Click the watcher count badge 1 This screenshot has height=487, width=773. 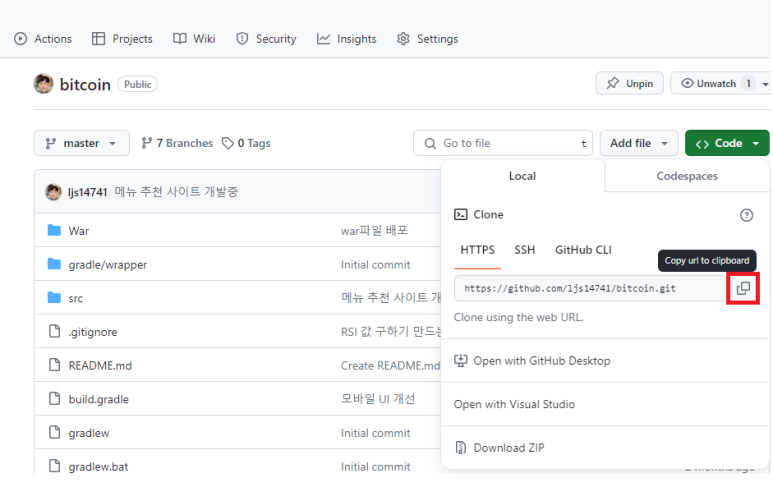pos(748,83)
